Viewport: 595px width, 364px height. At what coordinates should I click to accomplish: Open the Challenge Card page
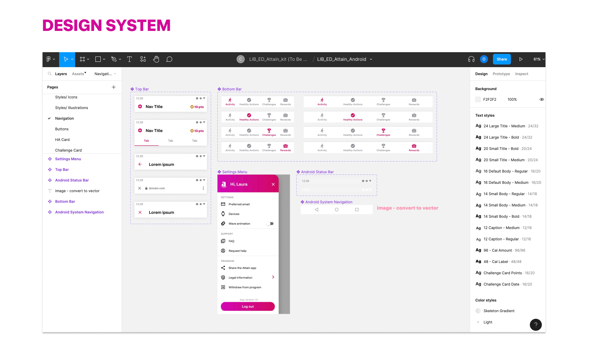(68, 150)
